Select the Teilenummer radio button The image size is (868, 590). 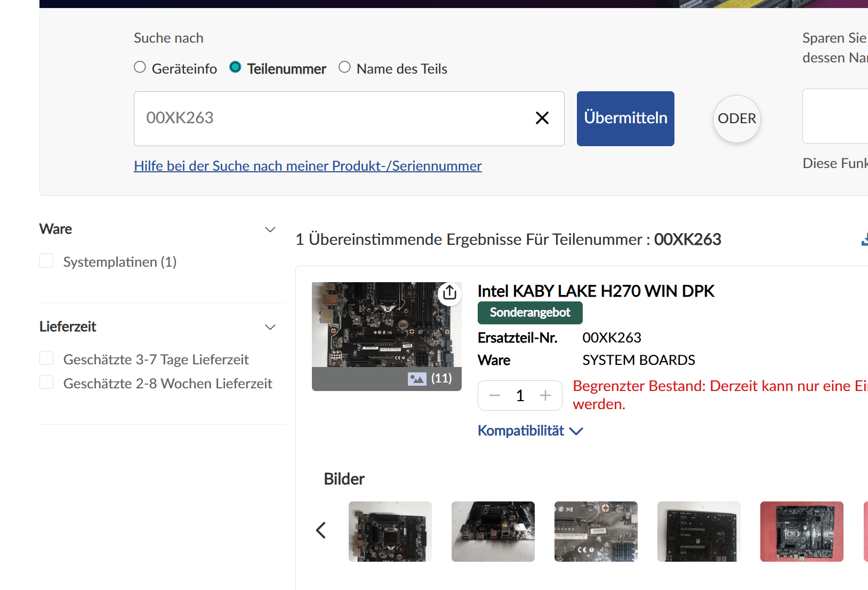pos(235,67)
